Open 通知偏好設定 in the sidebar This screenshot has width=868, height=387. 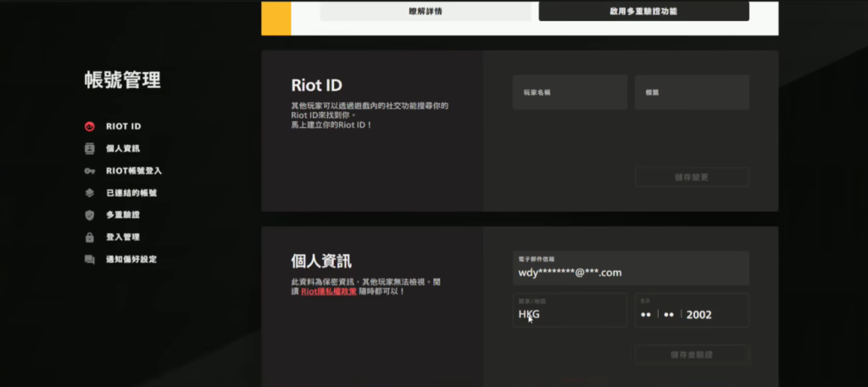tap(131, 259)
